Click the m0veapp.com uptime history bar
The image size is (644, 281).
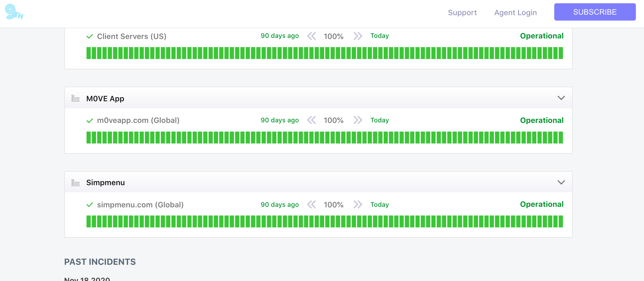pyautogui.click(x=324, y=138)
